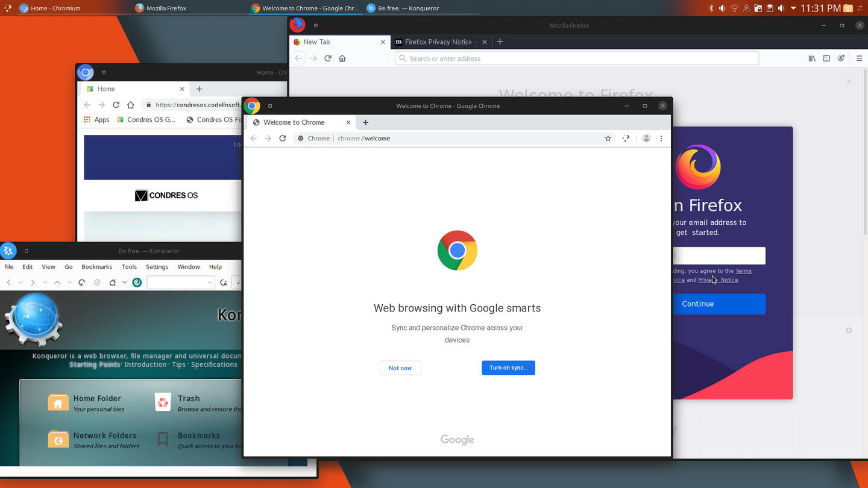The width and height of the screenshot is (868, 488).
Task: Bookmark the page with Chrome's star icon
Action: [x=608, y=139]
